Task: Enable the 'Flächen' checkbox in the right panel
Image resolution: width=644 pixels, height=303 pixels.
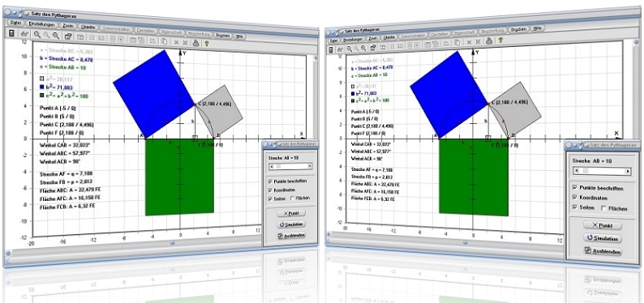Action: 603,208
